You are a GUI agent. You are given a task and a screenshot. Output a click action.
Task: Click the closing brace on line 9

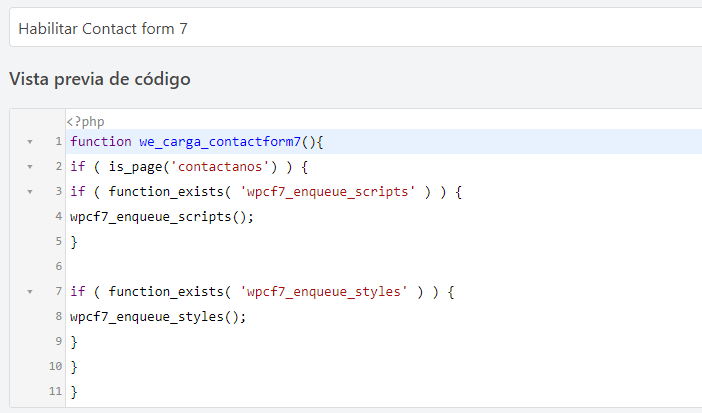pos(74,342)
